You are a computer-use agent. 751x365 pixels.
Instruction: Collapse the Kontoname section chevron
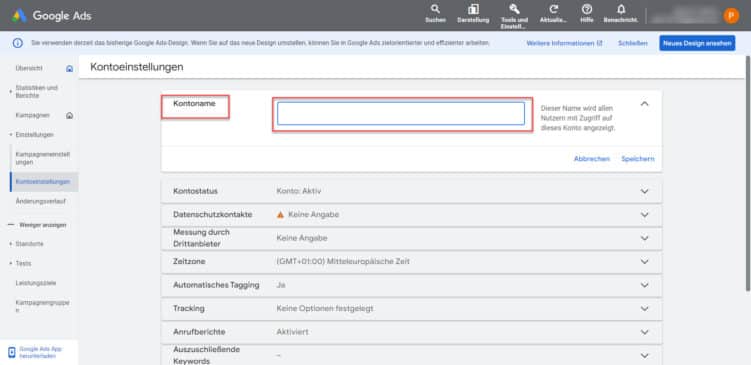point(645,104)
